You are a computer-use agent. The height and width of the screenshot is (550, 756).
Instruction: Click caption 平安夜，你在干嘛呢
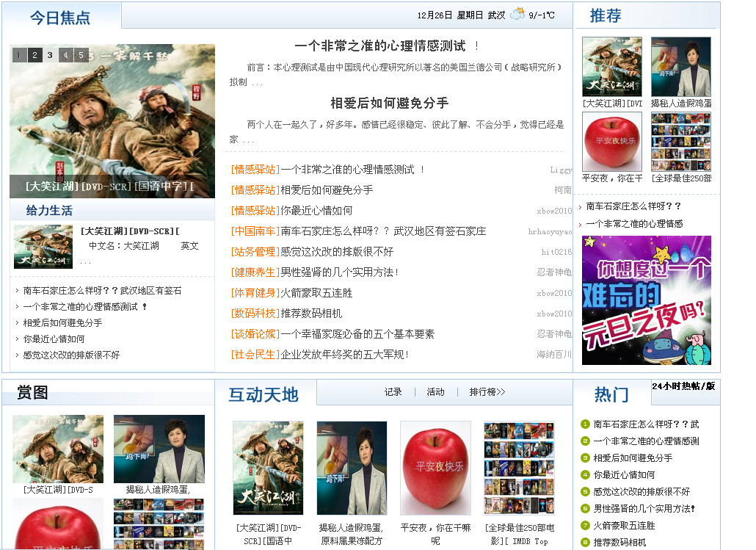coord(435,535)
